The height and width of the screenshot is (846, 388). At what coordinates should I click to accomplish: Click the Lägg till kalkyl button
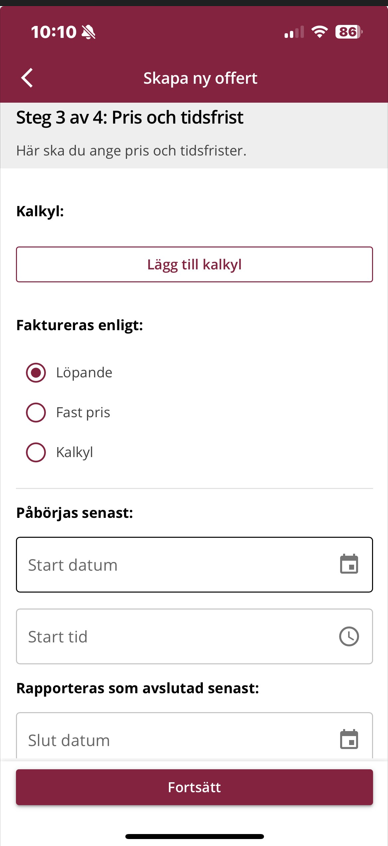194,264
